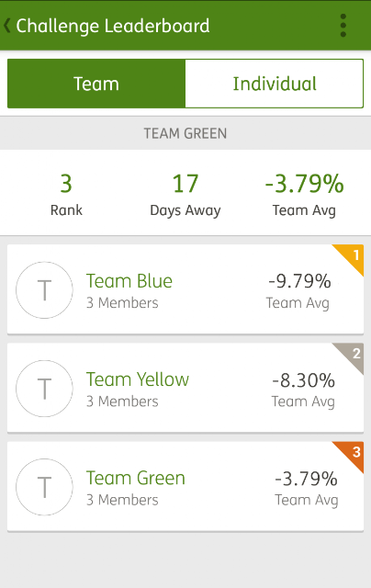371x588 pixels.
Task: Tap Team Blue's avatar circle
Action: (44, 290)
